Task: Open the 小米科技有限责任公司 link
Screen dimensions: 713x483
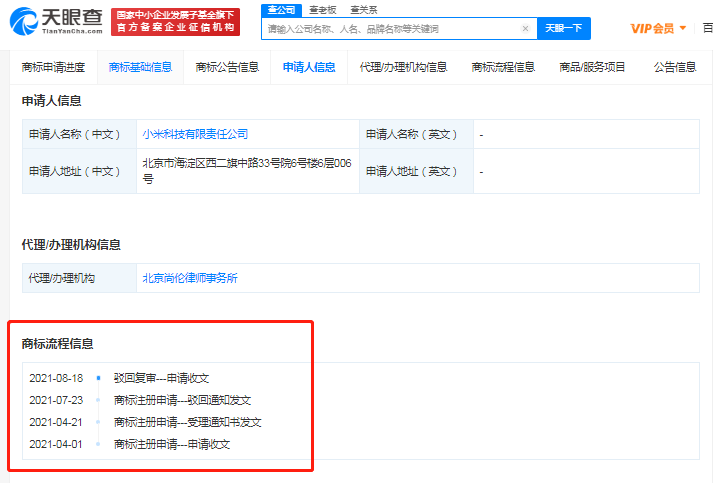Action: [195, 134]
